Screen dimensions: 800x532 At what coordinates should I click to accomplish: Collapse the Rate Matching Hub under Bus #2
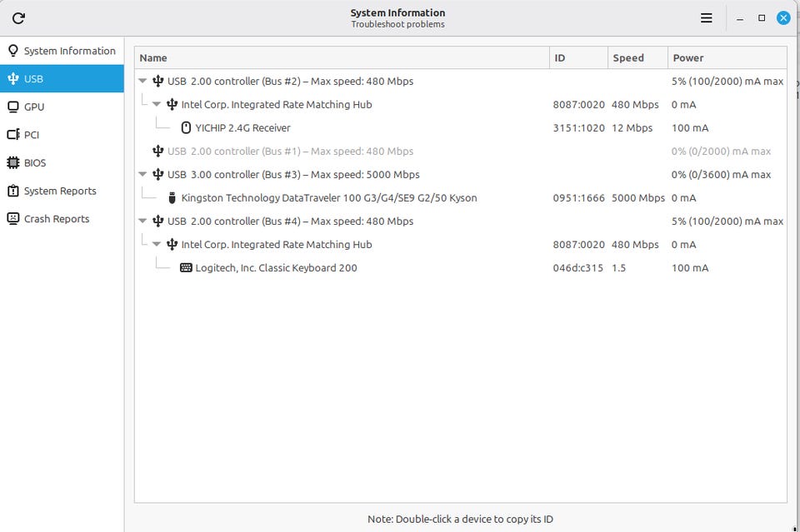[157, 104]
